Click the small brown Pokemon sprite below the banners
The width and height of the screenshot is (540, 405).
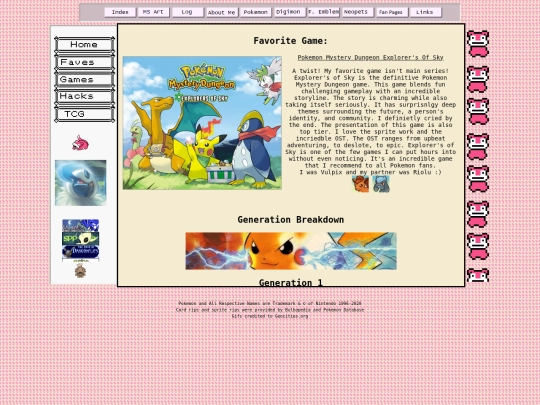(80, 271)
